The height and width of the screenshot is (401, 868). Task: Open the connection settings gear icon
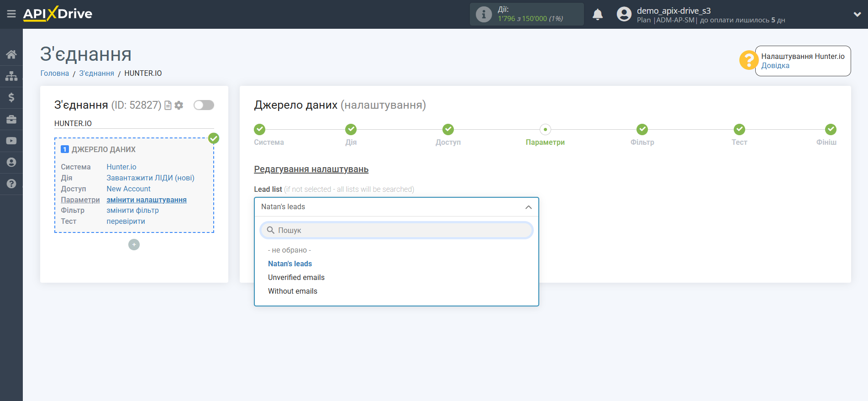179,106
